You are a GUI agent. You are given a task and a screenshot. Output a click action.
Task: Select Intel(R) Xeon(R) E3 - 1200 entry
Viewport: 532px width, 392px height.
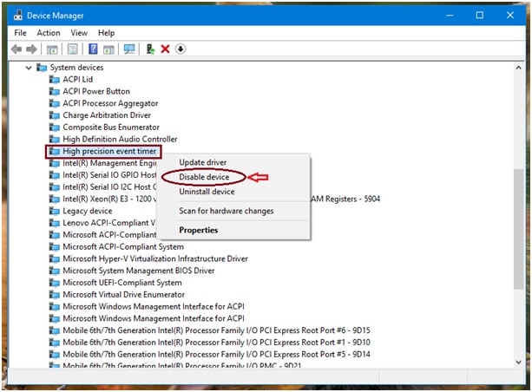109,199
